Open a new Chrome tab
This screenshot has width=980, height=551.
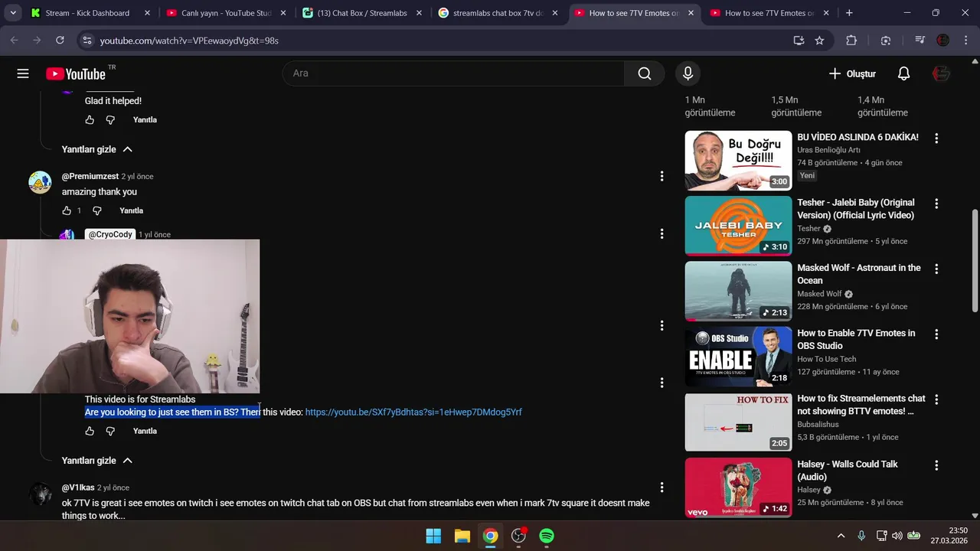pyautogui.click(x=849, y=13)
